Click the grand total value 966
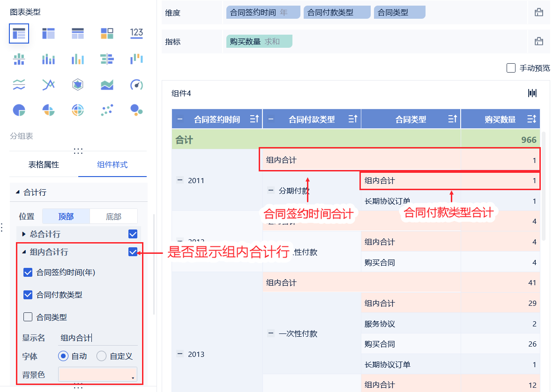553x392 pixels. [x=529, y=140]
